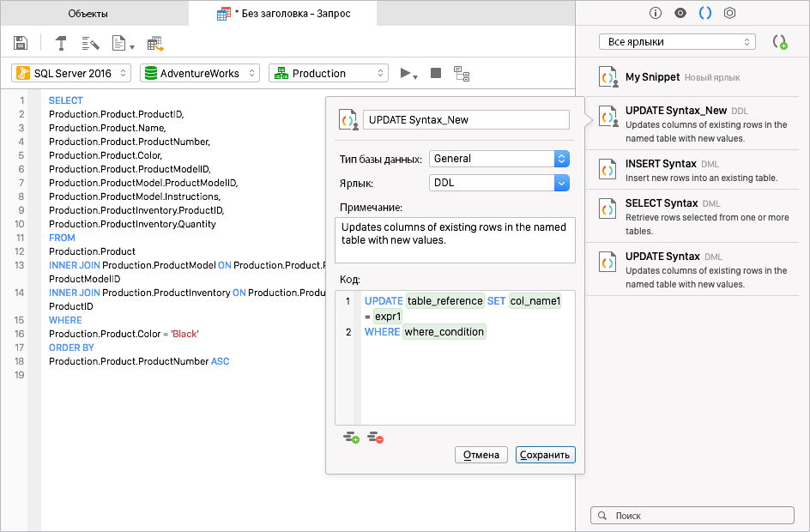
Task: Click the FROM keyword on line 11
Action: 62,238
